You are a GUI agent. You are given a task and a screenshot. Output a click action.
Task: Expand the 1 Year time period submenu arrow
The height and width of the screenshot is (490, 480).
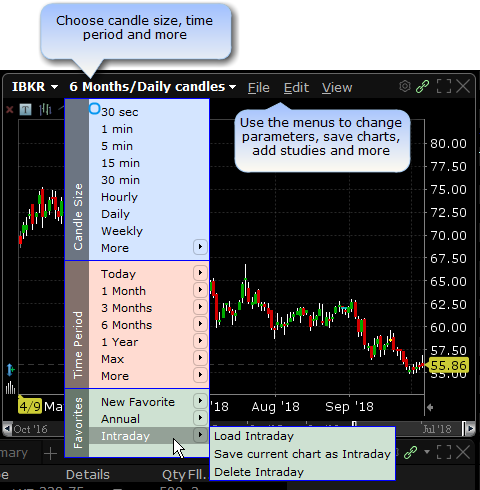coord(200,341)
